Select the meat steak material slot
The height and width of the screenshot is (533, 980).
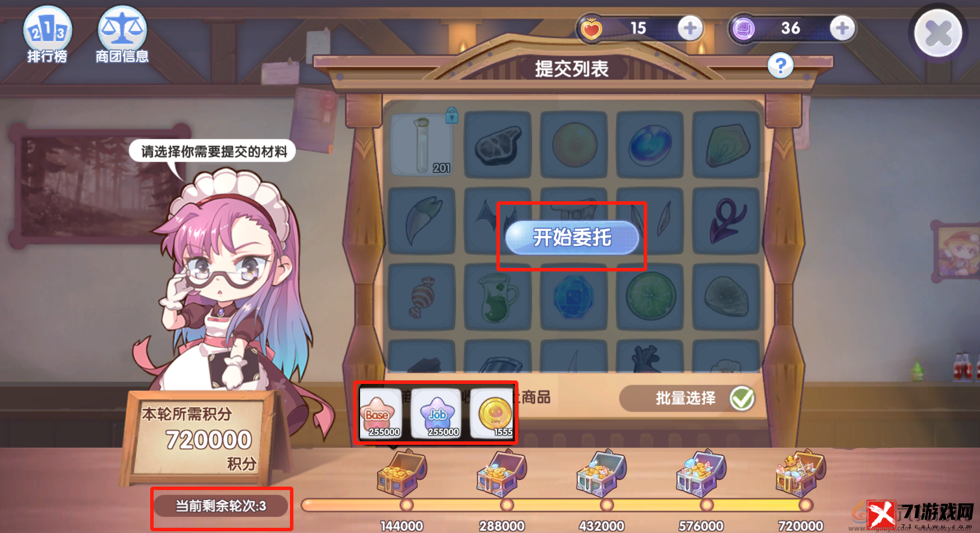(x=498, y=144)
